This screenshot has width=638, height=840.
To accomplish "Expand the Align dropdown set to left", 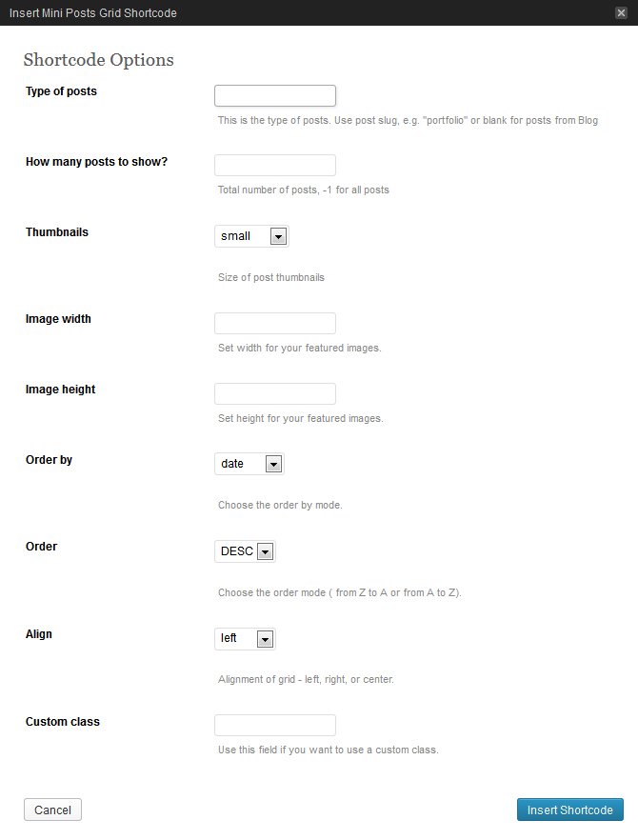I will [x=245, y=638].
